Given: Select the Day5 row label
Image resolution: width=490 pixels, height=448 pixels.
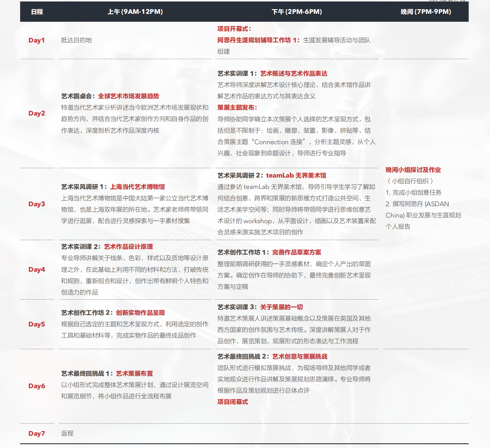Looking at the screenshot, I should tap(37, 324).
